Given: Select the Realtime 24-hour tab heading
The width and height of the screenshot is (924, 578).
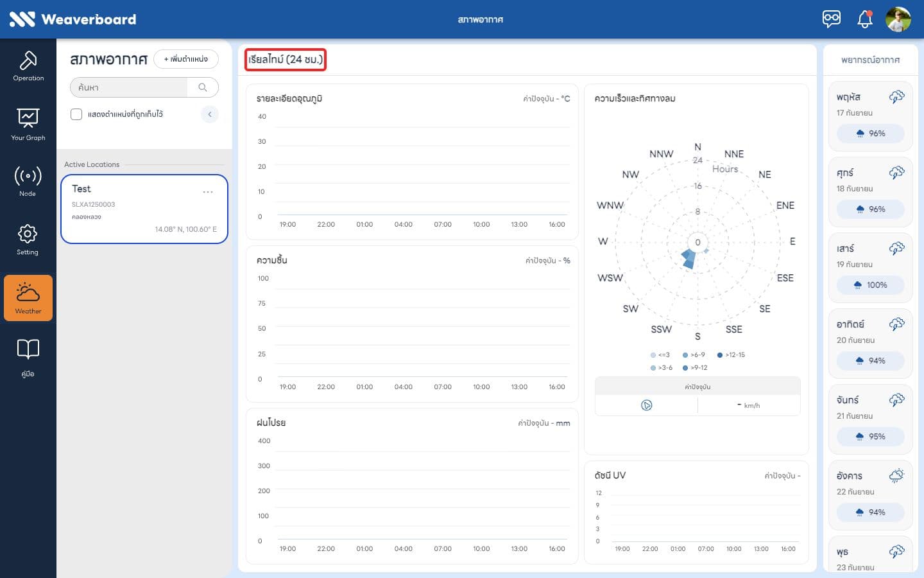Looking at the screenshot, I should 286,60.
